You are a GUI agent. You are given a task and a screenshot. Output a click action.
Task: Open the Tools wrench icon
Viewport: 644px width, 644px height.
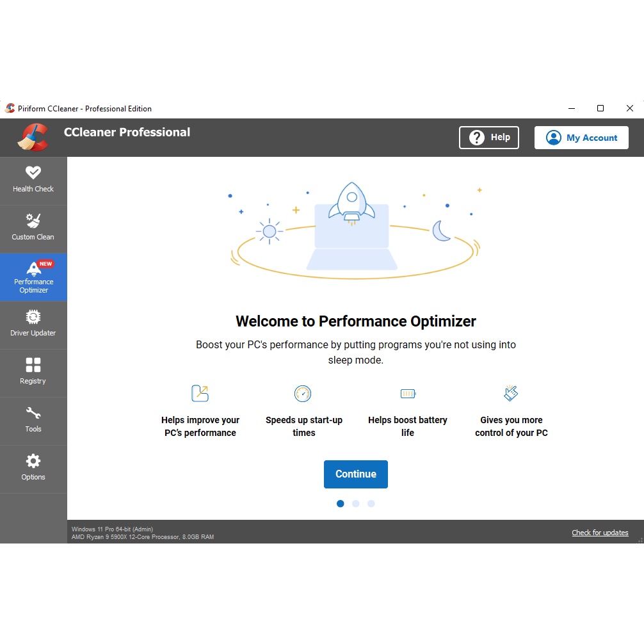[x=33, y=413]
